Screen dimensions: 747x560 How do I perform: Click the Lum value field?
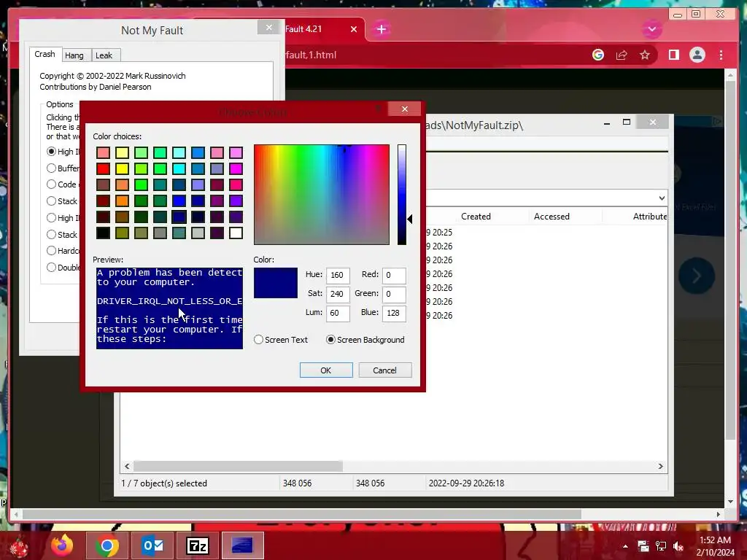tap(338, 313)
